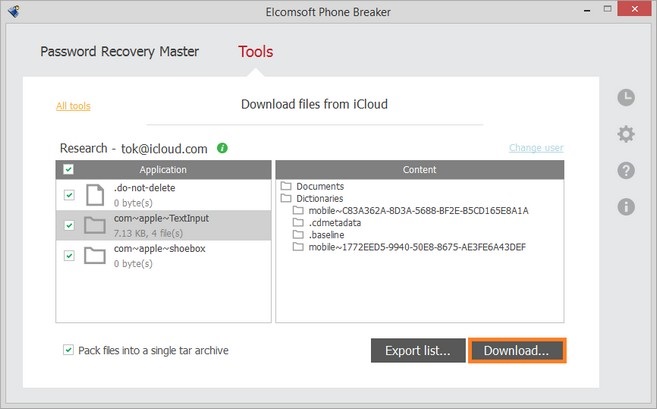Open settings via the gear icon

tap(626, 134)
